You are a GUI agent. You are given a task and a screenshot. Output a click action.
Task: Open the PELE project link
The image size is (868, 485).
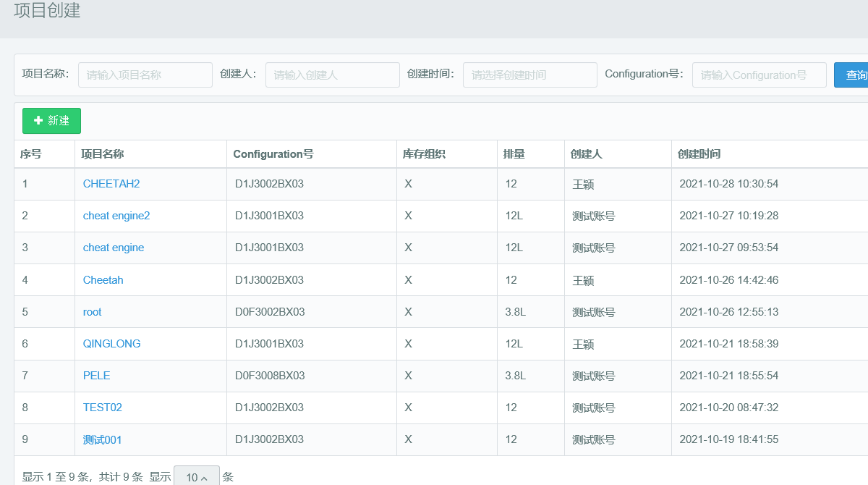pyautogui.click(x=97, y=376)
